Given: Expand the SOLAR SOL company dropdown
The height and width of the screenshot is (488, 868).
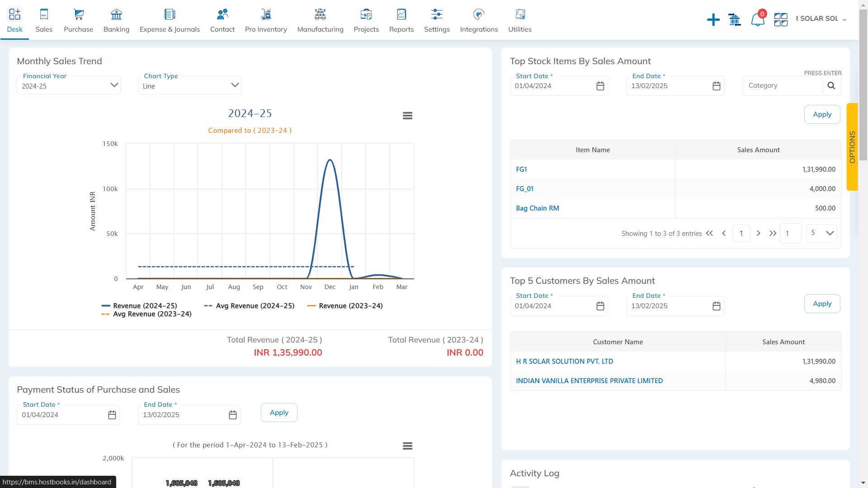Looking at the screenshot, I should [821, 19].
